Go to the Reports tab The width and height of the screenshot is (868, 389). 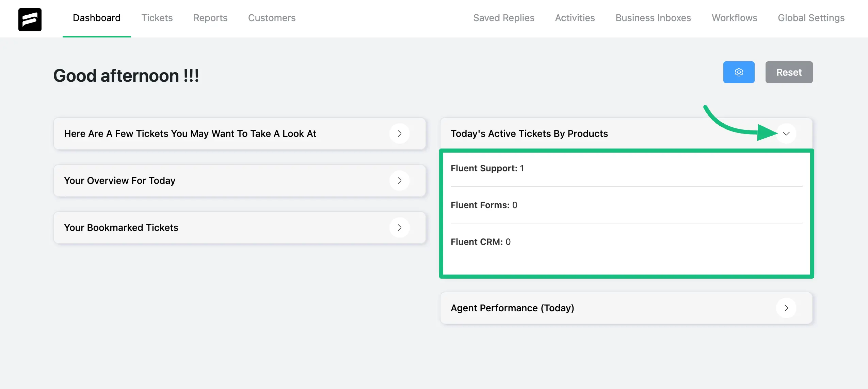point(210,18)
